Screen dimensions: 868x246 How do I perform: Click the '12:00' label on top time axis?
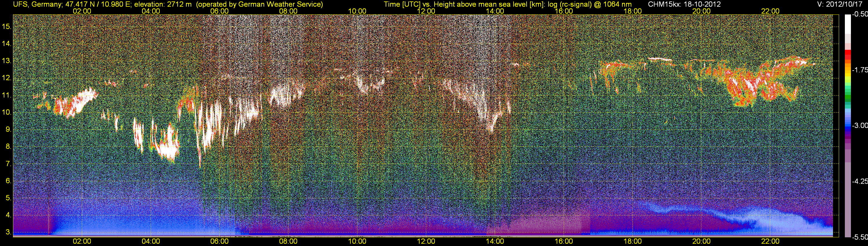coord(426,11)
